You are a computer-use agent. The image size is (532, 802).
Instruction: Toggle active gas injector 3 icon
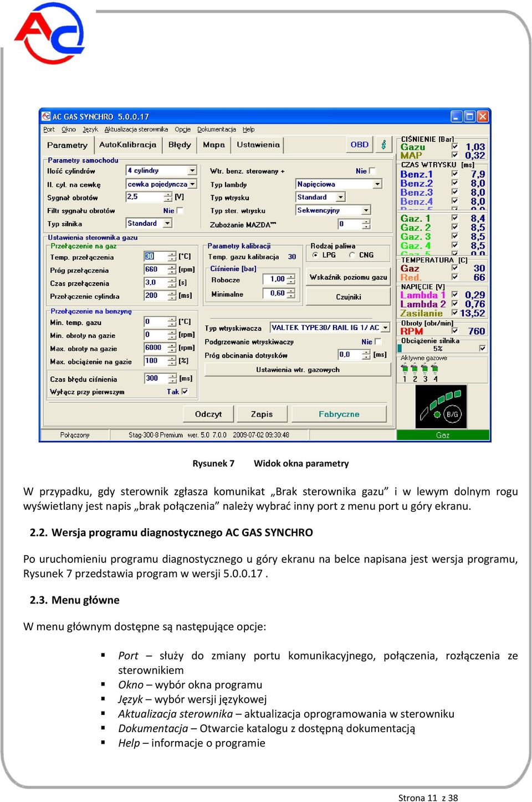[x=424, y=369]
